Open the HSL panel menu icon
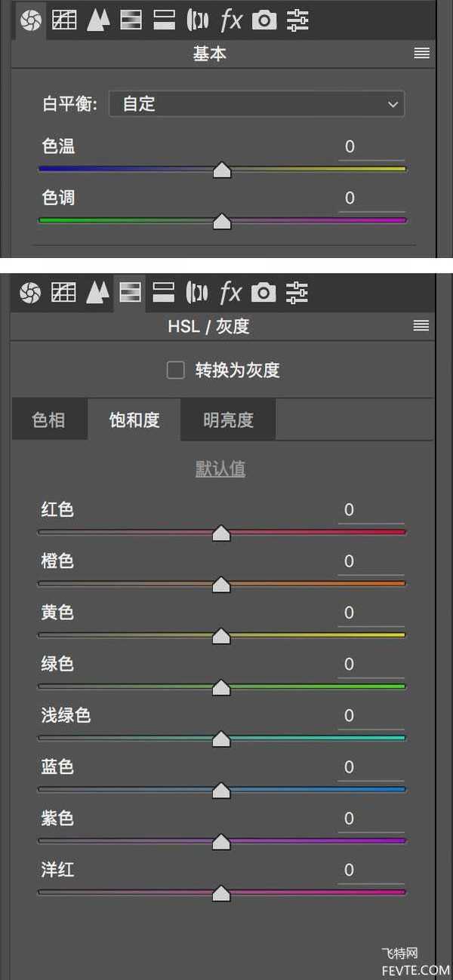The width and height of the screenshot is (453, 980). [x=421, y=326]
